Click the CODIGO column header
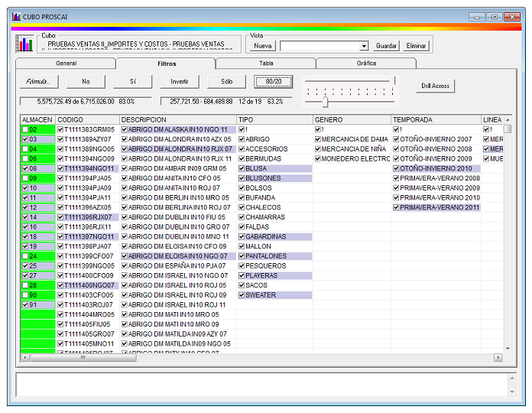532x413 pixels. pyautogui.click(x=87, y=120)
